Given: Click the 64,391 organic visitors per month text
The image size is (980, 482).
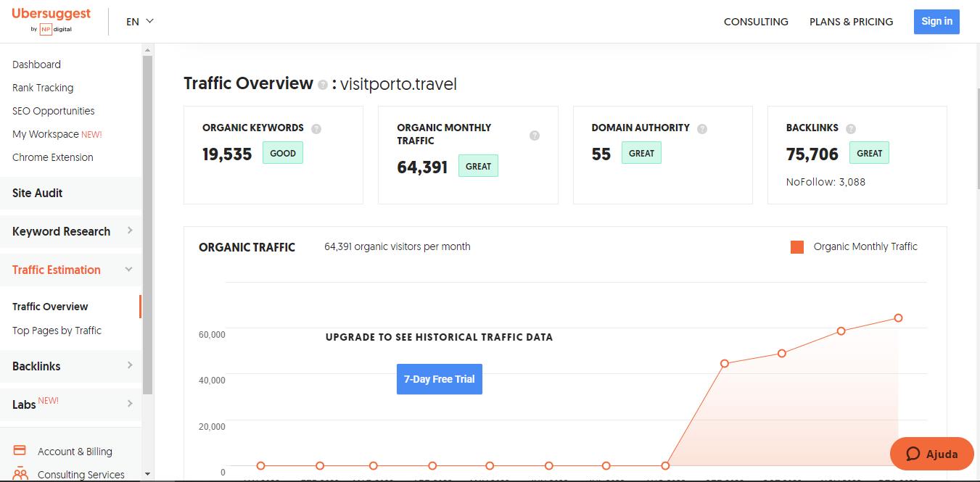Looking at the screenshot, I should pyautogui.click(x=398, y=246).
